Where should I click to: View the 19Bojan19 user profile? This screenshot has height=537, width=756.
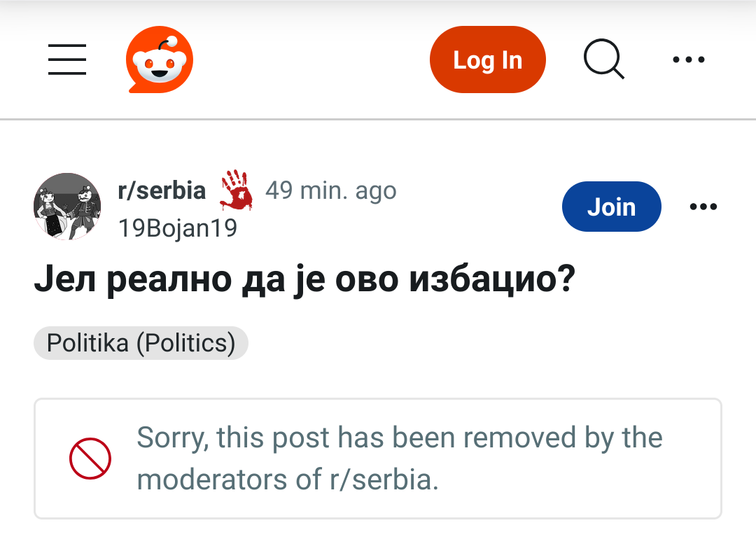pyautogui.click(x=178, y=228)
